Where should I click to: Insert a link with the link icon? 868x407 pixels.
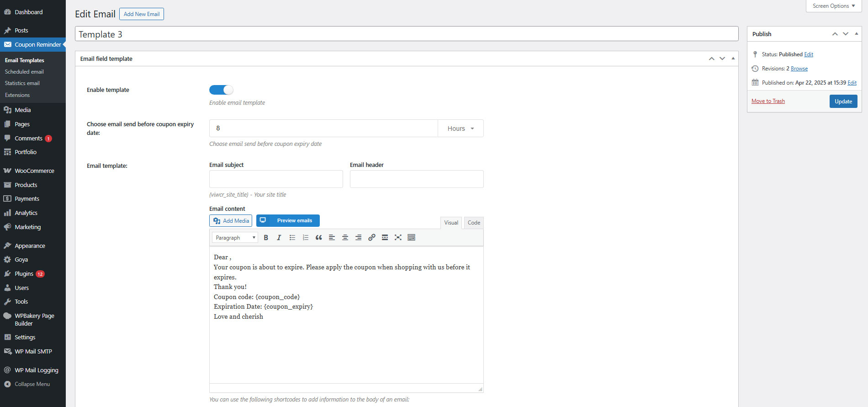[x=372, y=237]
